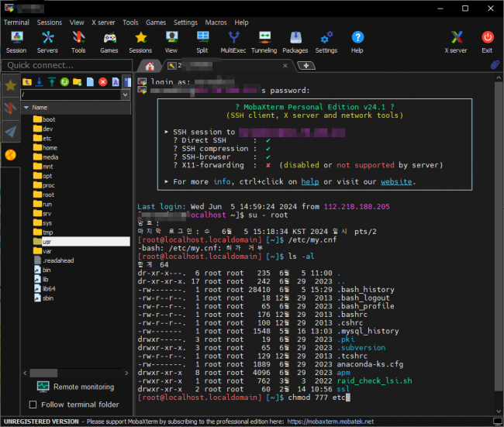Close the SSH session tab
Viewport: 504px width, 427px height.
pyautogui.click(x=285, y=66)
